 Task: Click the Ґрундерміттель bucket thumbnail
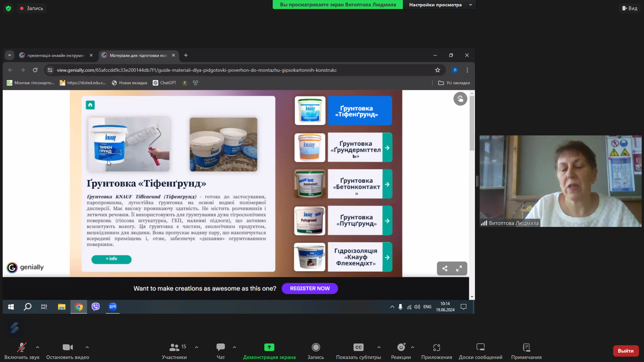[x=310, y=147]
